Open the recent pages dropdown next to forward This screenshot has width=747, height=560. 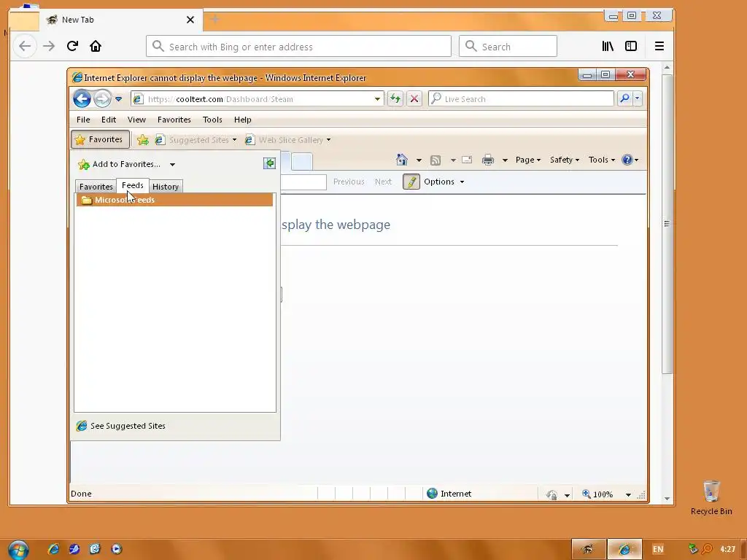click(x=119, y=99)
